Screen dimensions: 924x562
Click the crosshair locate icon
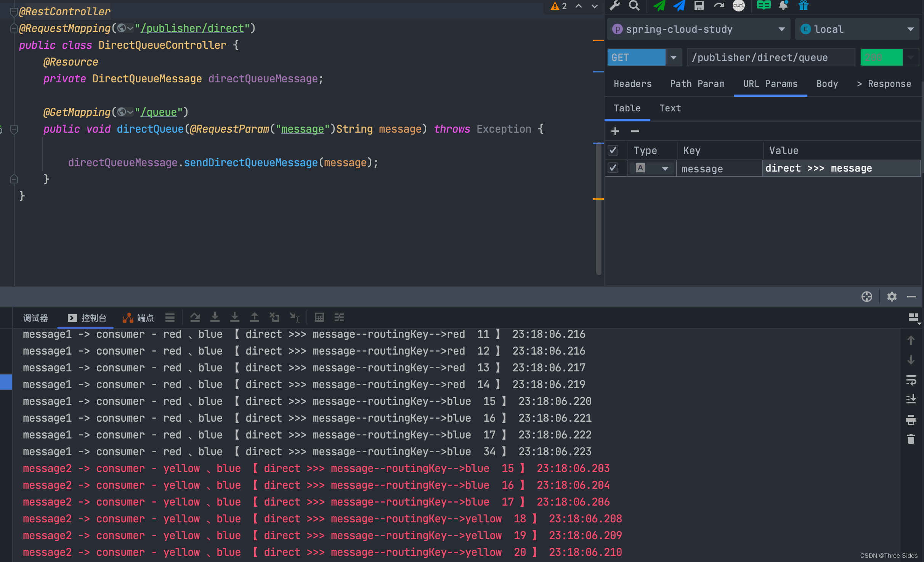866,297
